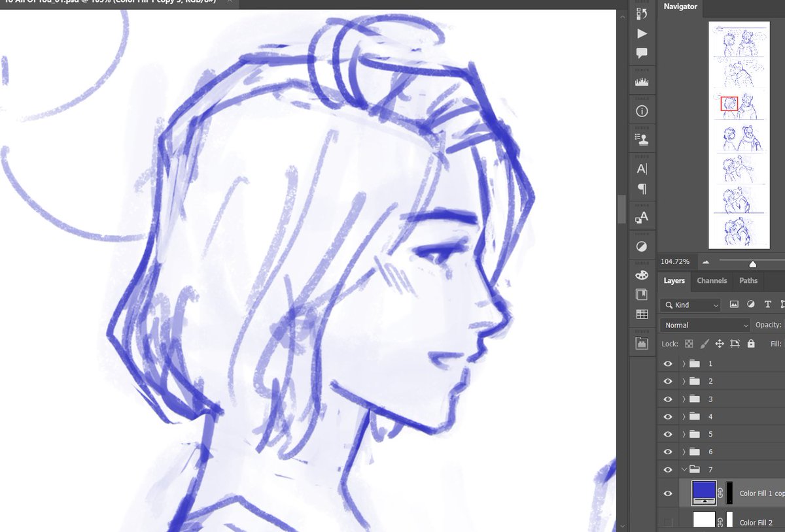Open the bottom dock panel icon below grid
Screen dimensions: 785x532
(642, 342)
